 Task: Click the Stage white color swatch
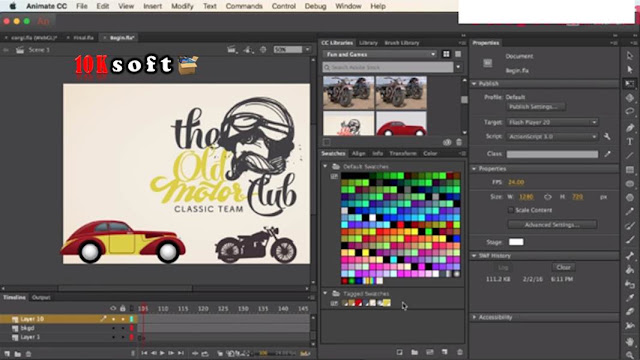pos(516,242)
